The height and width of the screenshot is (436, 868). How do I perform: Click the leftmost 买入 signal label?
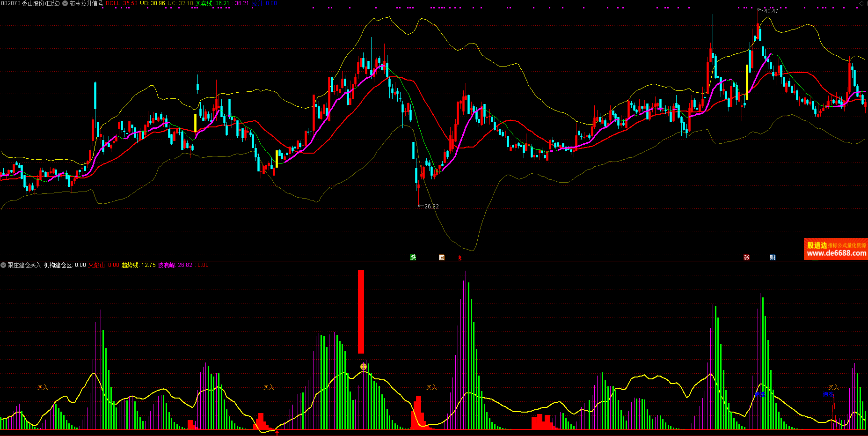coord(43,388)
